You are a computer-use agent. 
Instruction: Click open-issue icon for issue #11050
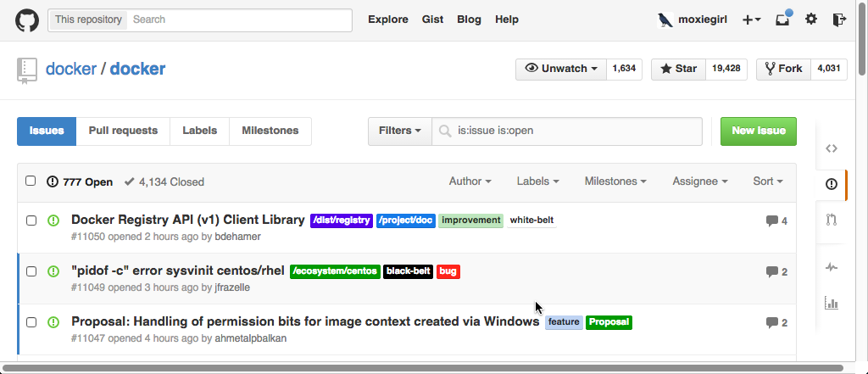coord(53,220)
